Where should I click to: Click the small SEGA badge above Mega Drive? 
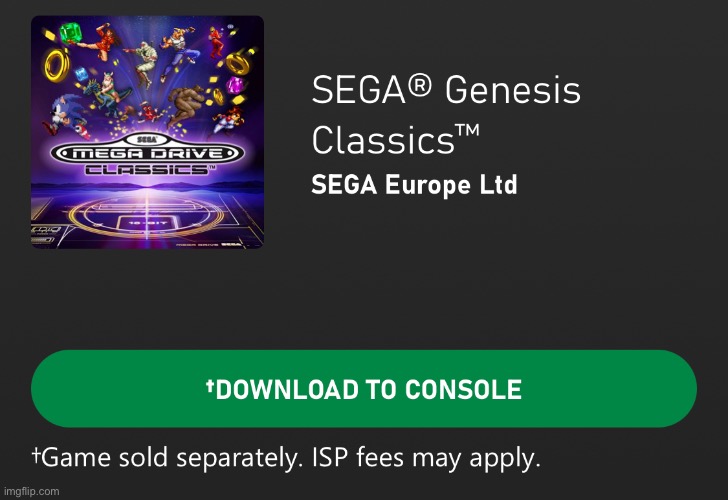coord(147,139)
